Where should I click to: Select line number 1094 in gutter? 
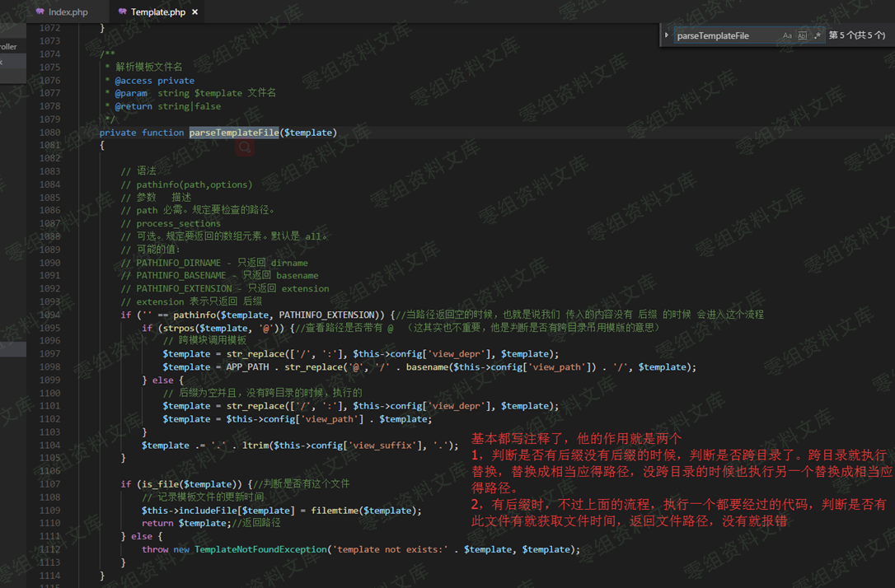pyautogui.click(x=49, y=315)
